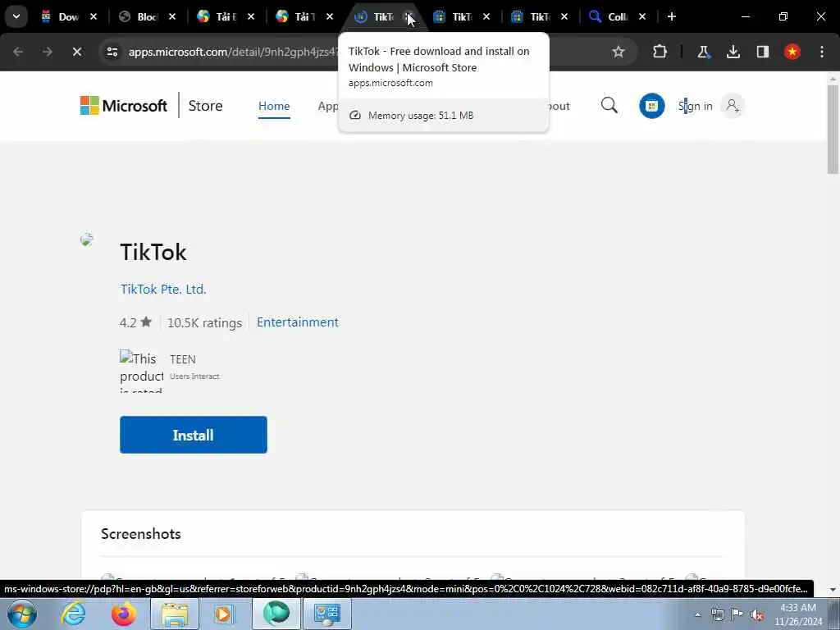Open Chrome three-dot menu
The image size is (840, 630).
(822, 52)
